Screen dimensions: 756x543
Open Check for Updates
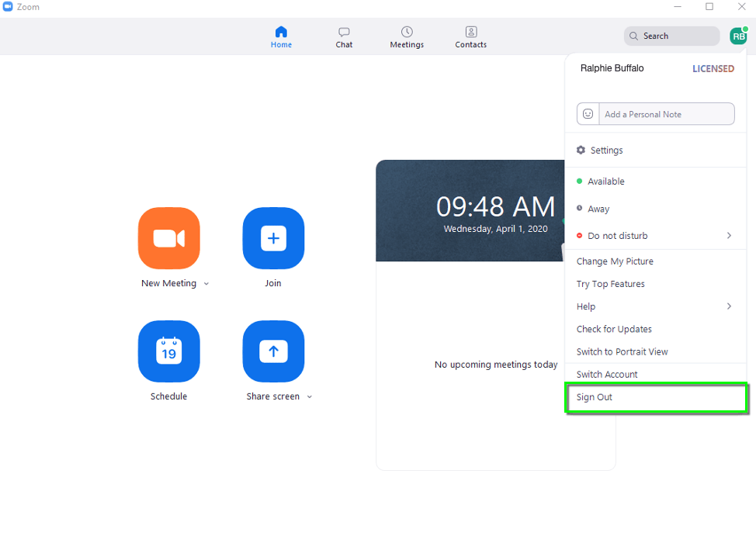[613, 328]
